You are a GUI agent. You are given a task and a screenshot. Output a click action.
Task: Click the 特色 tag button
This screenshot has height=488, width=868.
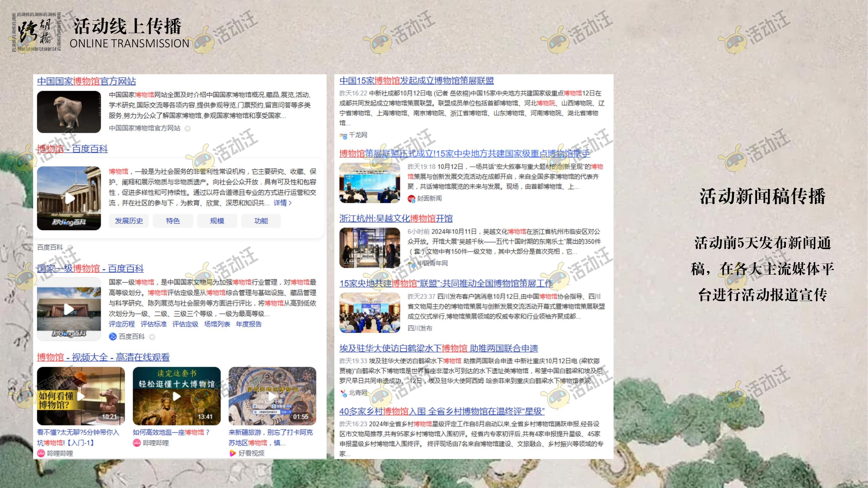coord(173,221)
